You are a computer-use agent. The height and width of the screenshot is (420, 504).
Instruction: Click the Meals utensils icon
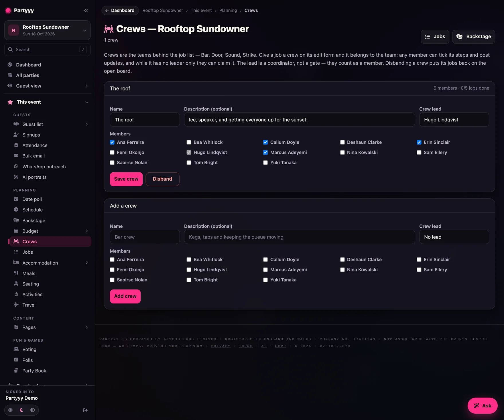point(16,273)
